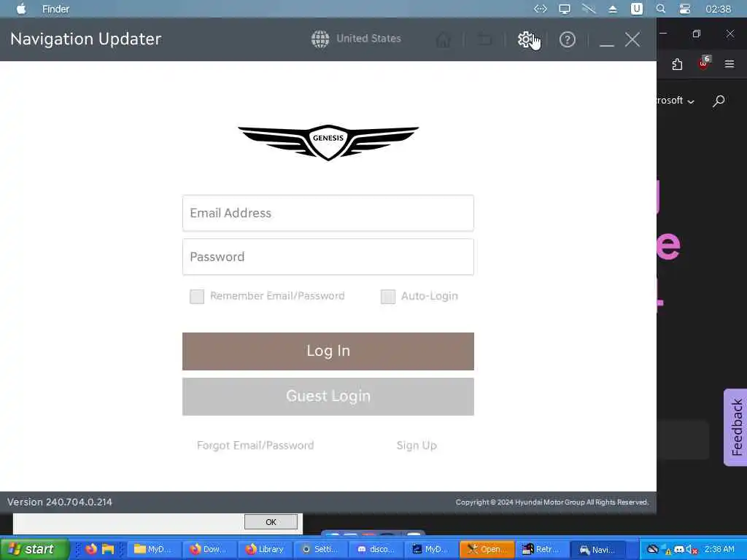Switch to the disco... taskbar item

coord(376,549)
